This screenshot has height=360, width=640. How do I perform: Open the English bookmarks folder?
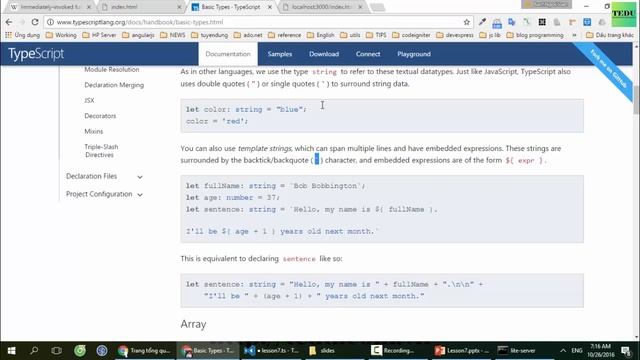tap(320, 35)
